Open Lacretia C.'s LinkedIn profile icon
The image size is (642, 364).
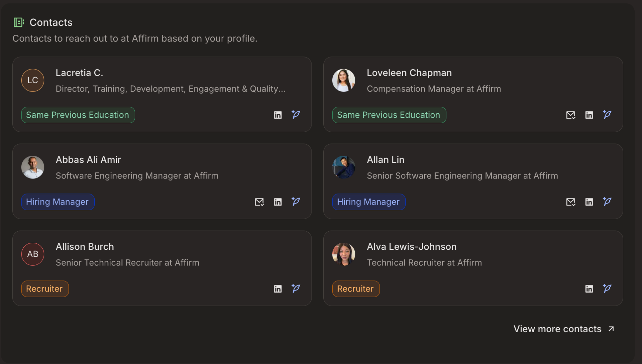pos(278,115)
